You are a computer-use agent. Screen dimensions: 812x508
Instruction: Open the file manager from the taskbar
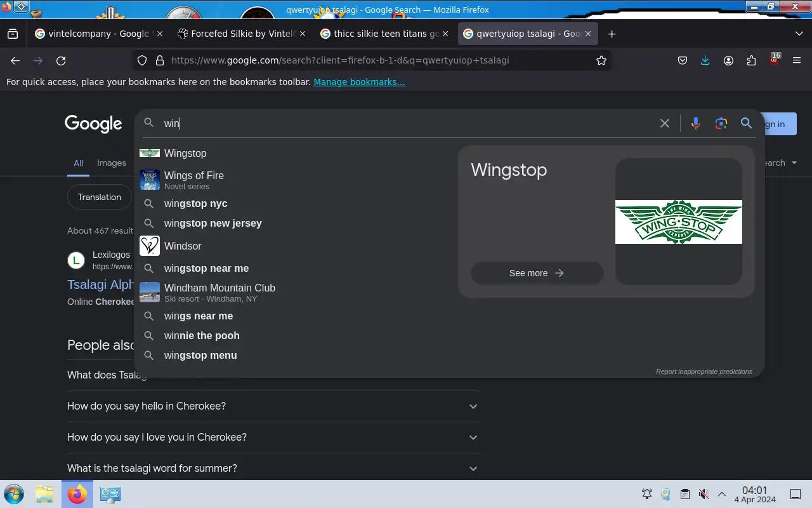pos(44,494)
